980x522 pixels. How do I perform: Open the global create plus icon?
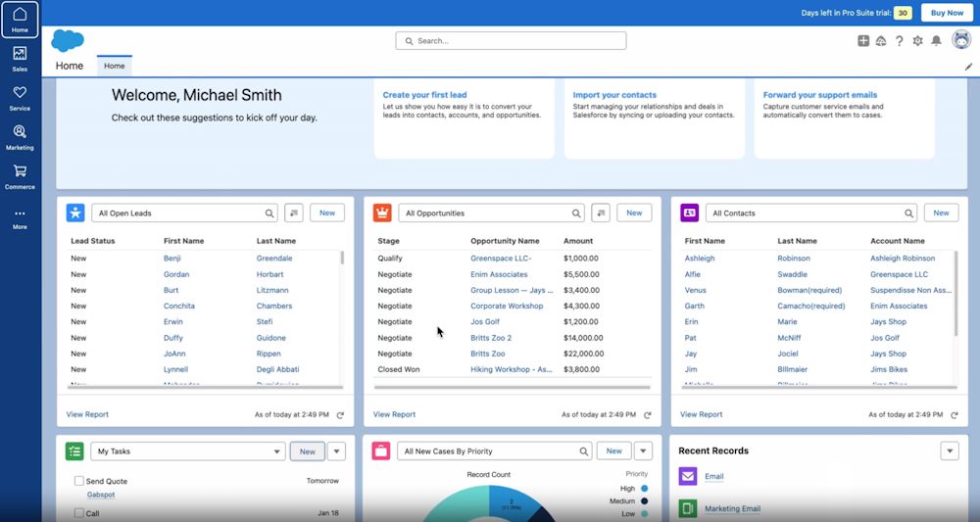pos(863,40)
